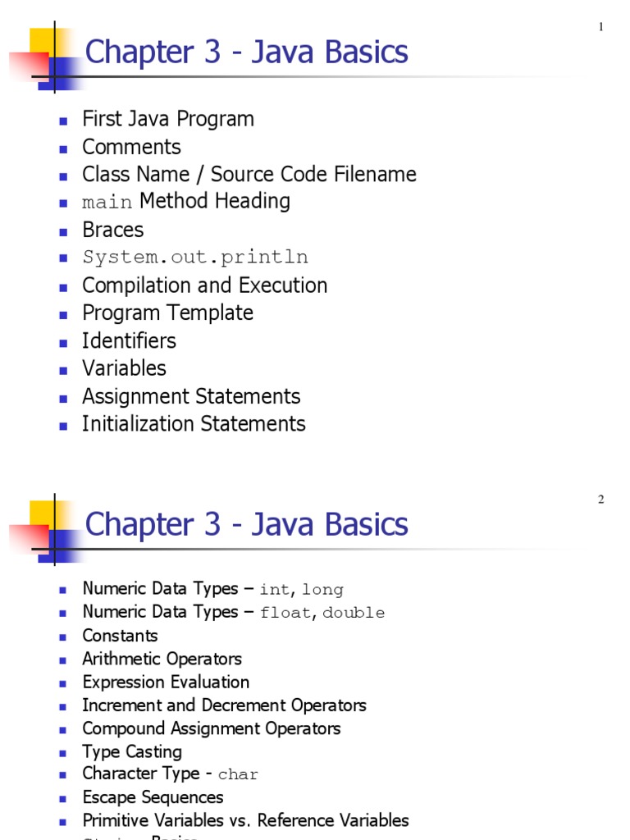The image size is (630, 840).
Task: Click the Assignment Statements entry
Action: [191, 396]
